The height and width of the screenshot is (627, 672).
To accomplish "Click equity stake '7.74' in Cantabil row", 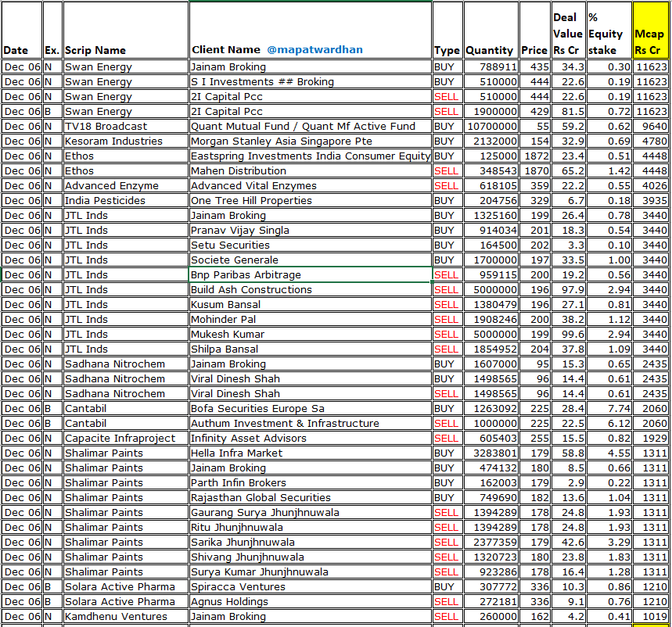I will pyautogui.click(x=609, y=408).
